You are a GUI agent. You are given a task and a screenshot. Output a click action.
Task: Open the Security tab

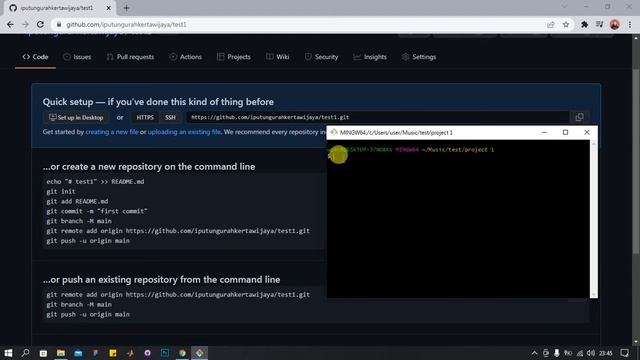pyautogui.click(x=321, y=57)
